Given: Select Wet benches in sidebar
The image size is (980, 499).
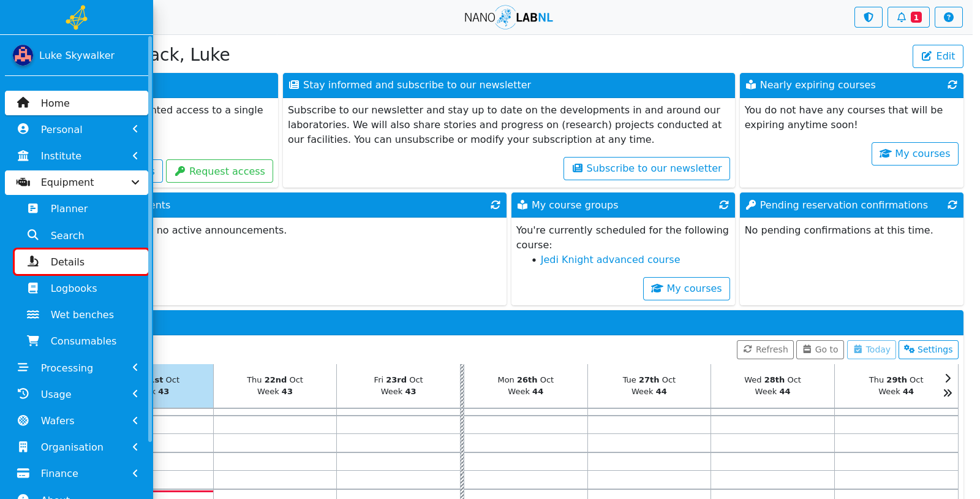Looking at the screenshot, I should pyautogui.click(x=81, y=314).
